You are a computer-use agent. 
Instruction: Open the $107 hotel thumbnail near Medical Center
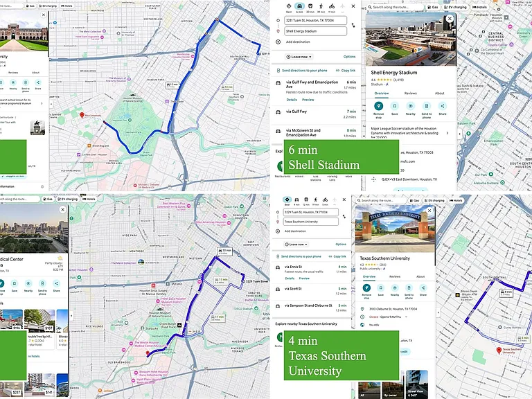click(39, 320)
